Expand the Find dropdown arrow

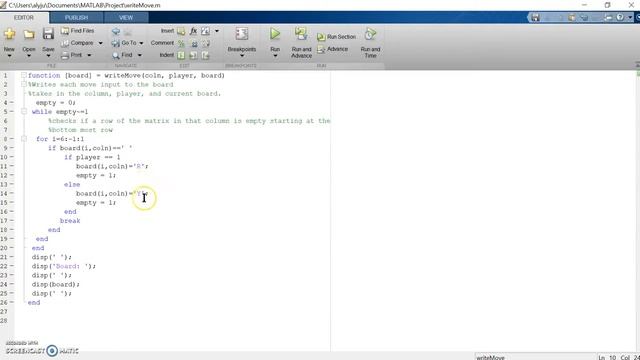pyautogui.click(x=140, y=56)
